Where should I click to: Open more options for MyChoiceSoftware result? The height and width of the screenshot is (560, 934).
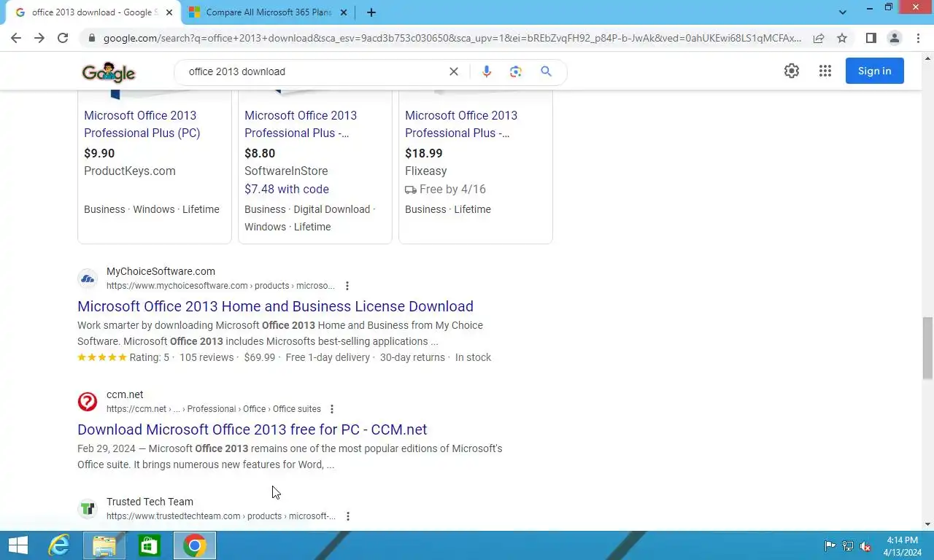tap(347, 286)
